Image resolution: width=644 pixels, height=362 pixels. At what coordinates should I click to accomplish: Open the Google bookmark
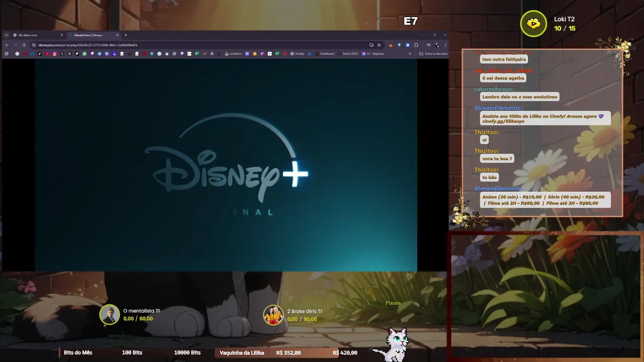click(x=17, y=53)
